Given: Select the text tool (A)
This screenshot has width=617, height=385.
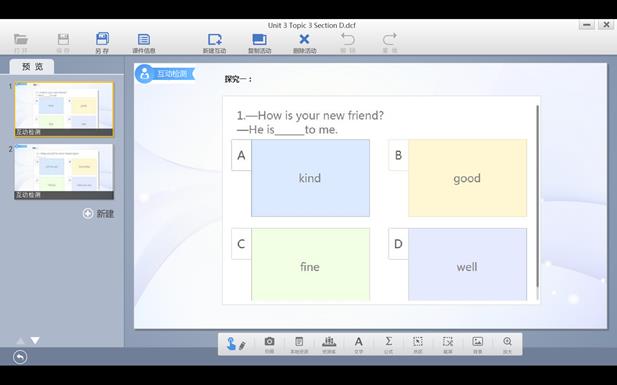Looking at the screenshot, I should [x=358, y=341].
